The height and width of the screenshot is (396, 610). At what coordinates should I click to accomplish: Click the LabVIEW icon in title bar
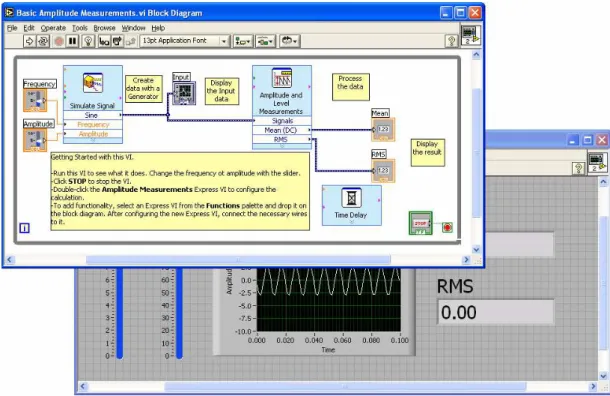point(9,12)
